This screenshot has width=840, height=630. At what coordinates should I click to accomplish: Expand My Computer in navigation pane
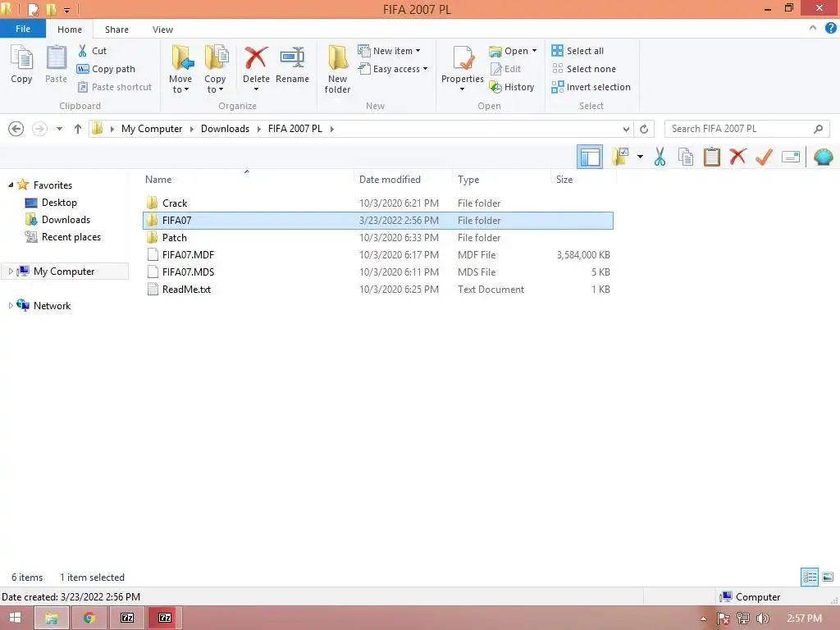(10, 272)
